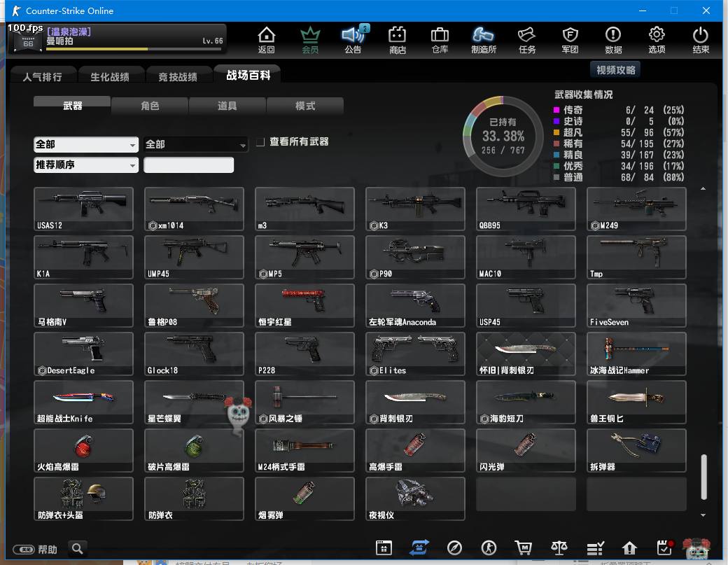The width and height of the screenshot is (728, 565).
Task: Open the 制造所 crafting workshop icon
Action: (x=483, y=40)
